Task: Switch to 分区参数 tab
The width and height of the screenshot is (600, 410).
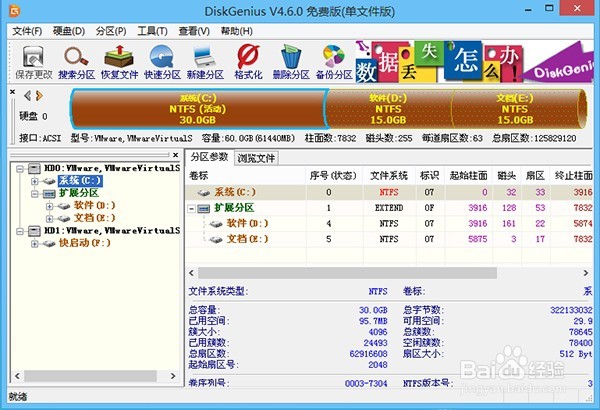Action: pyautogui.click(x=209, y=157)
